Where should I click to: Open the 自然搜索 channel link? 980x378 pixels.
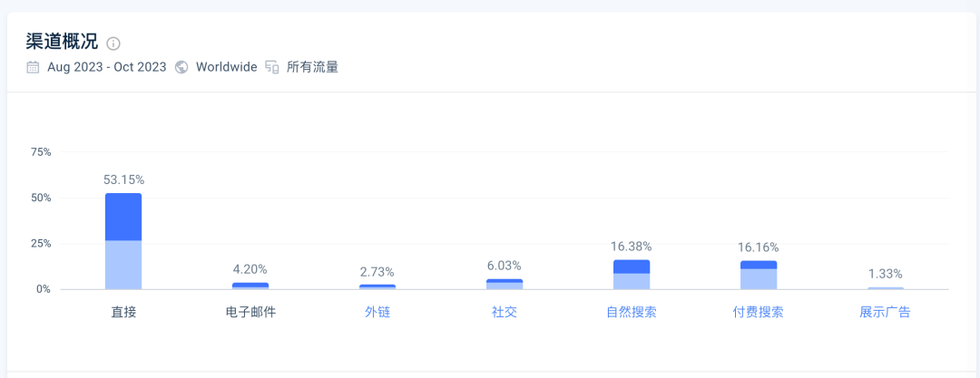click(632, 313)
